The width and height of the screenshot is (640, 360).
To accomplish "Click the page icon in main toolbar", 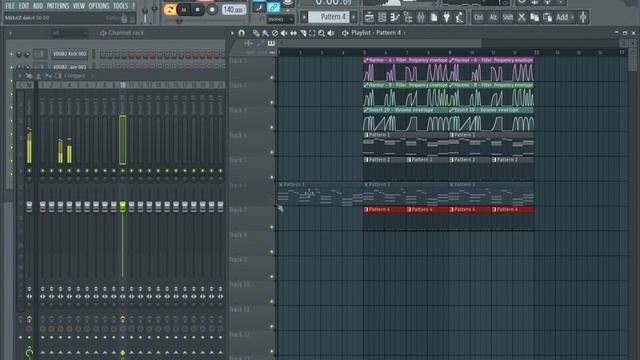I will pyautogui.click(x=434, y=17).
